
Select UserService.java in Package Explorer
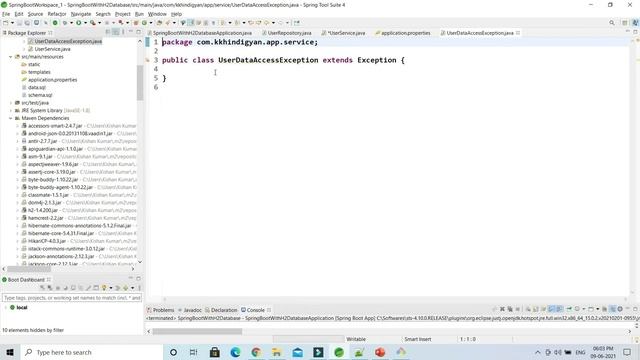(x=52, y=49)
